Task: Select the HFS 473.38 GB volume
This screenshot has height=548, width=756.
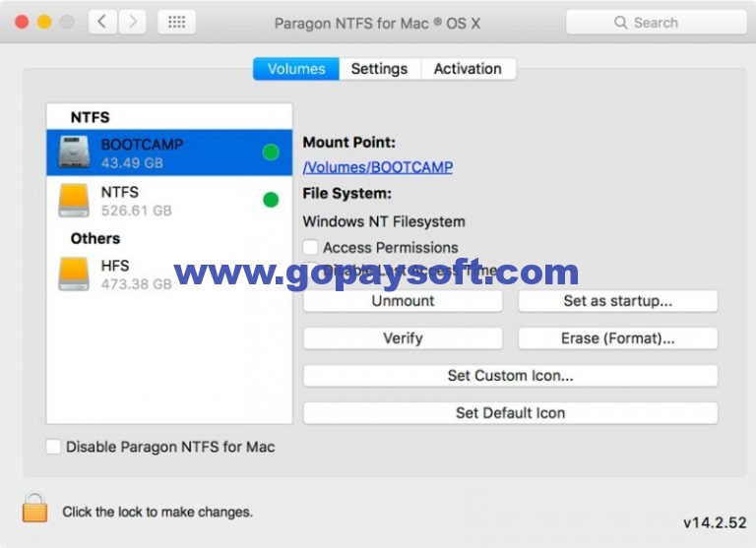Action: tap(169, 274)
